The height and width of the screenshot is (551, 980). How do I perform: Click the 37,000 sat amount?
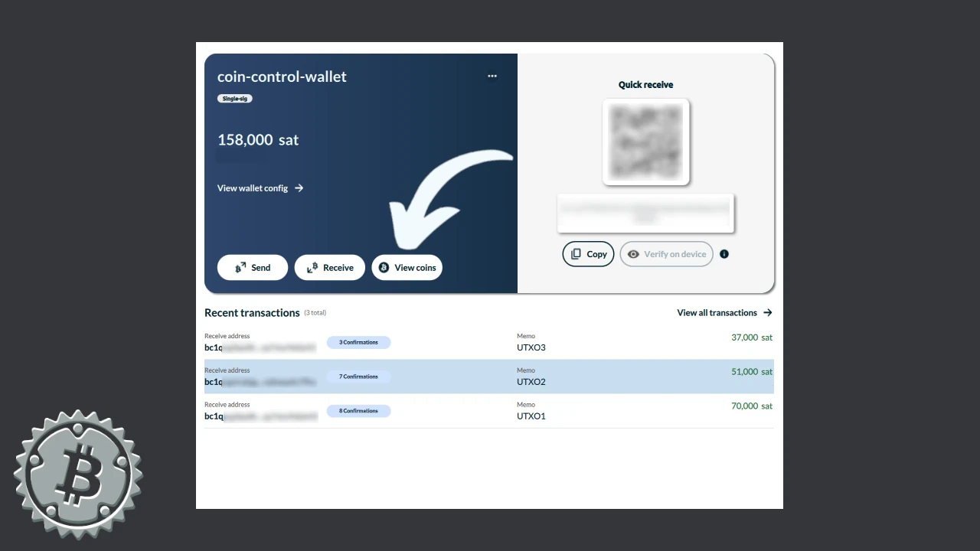pyautogui.click(x=752, y=337)
